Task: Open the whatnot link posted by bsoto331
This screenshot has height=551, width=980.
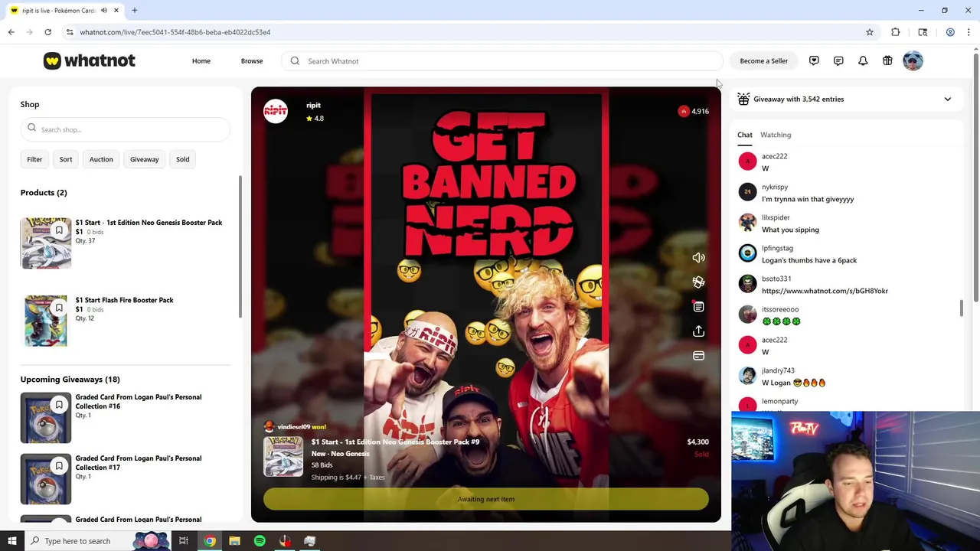Action: coord(825,291)
